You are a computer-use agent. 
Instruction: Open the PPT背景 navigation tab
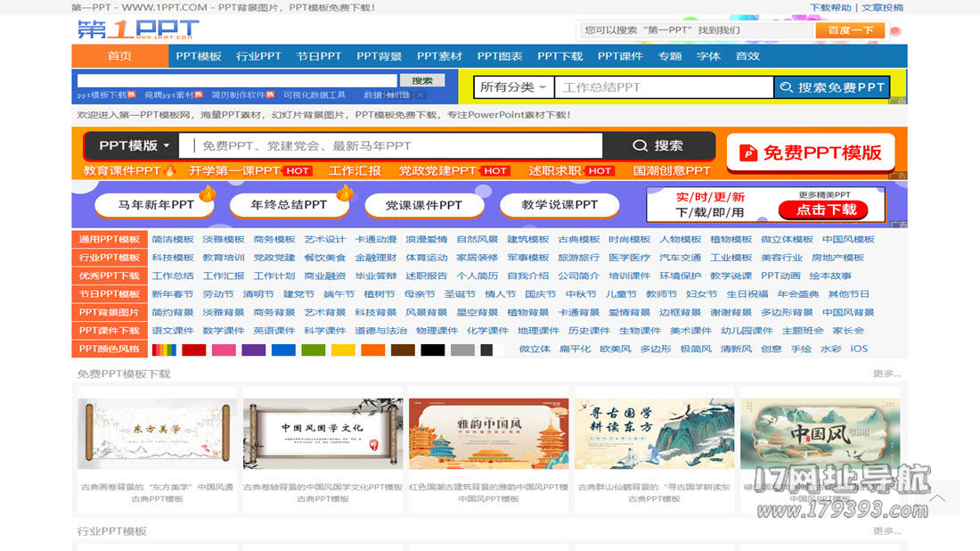[379, 56]
